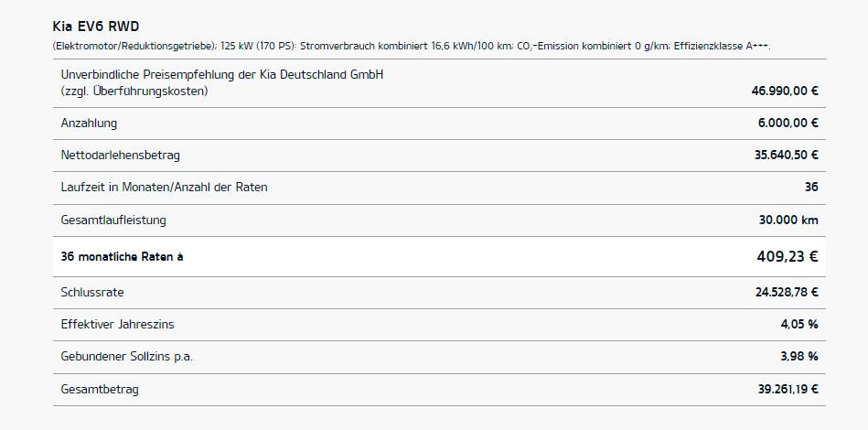
Task: Click the Schlussrate row label
Action: 92,292
